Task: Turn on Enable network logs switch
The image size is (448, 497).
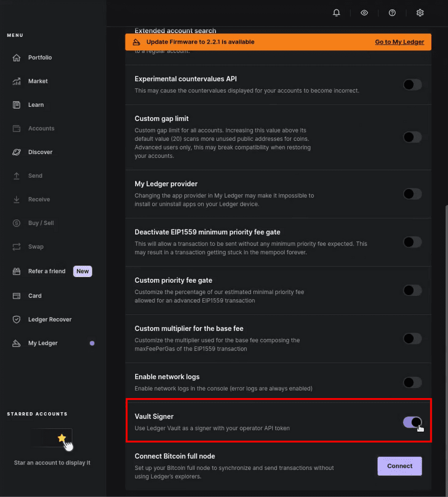Action: click(x=412, y=382)
